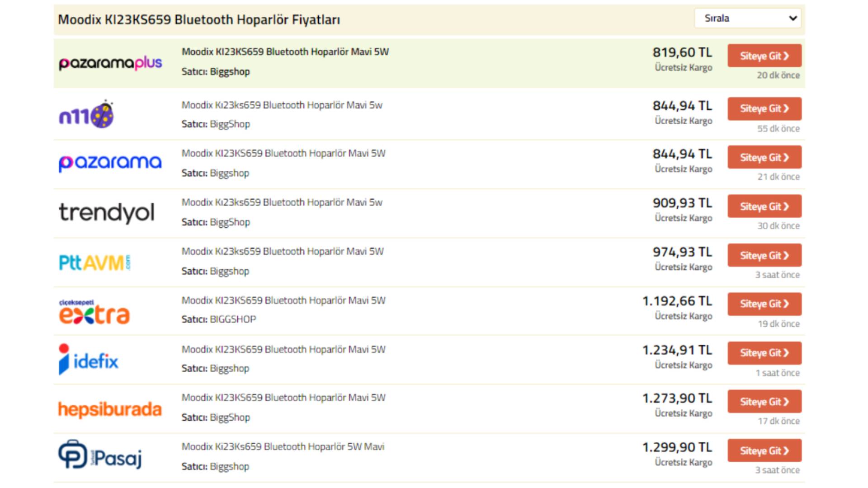
Task: Click the 974,93 TL price
Action: 682,252
